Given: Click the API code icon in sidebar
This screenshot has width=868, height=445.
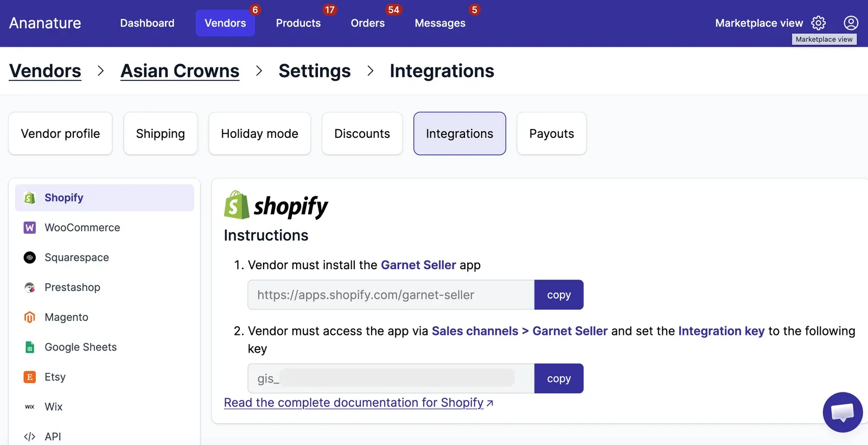Looking at the screenshot, I should pyautogui.click(x=30, y=437).
